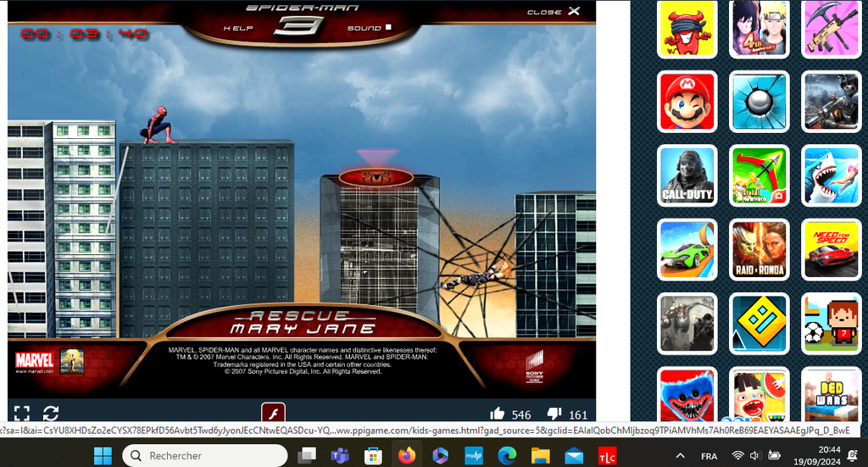Image resolution: width=868 pixels, height=467 pixels.
Task: Open the red TLC app in taskbar
Action: (x=607, y=455)
